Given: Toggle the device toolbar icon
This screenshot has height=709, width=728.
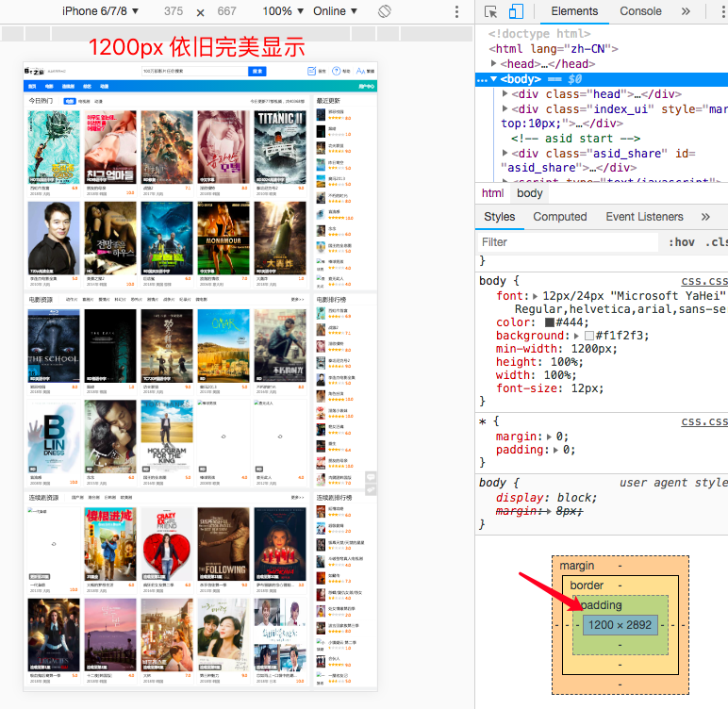Looking at the screenshot, I should coord(516,11).
